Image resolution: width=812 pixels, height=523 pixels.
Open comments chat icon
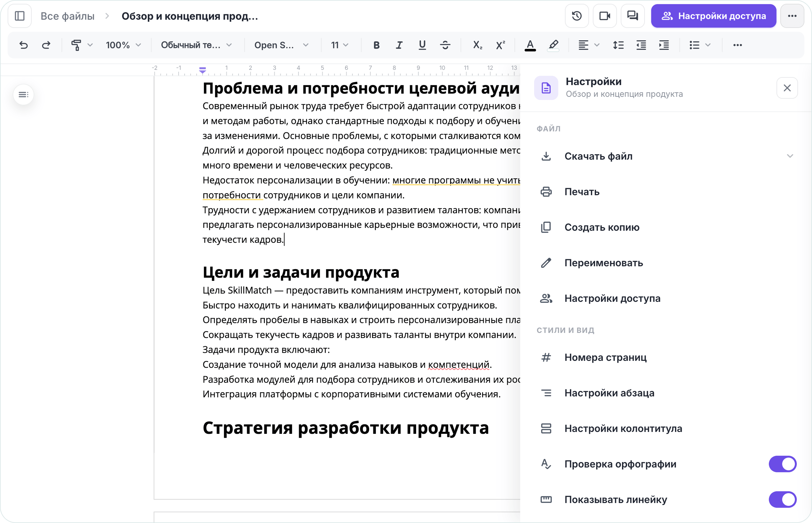coord(632,16)
